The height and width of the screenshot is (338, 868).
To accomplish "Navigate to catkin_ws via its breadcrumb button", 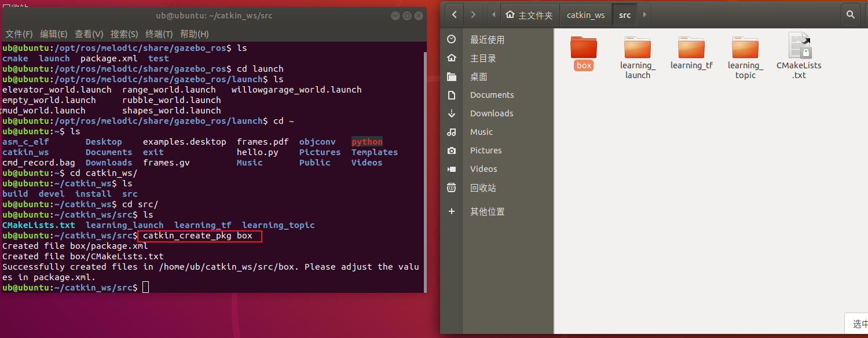I will [x=585, y=14].
